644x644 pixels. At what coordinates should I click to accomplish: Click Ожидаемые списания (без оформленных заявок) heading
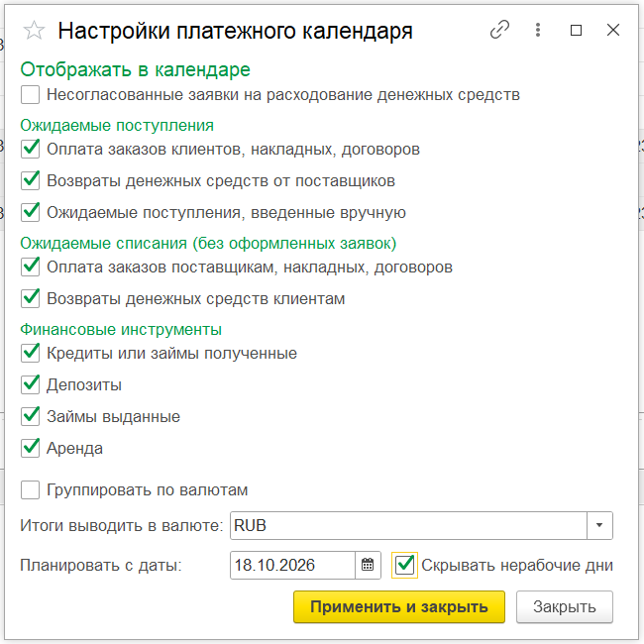(208, 243)
